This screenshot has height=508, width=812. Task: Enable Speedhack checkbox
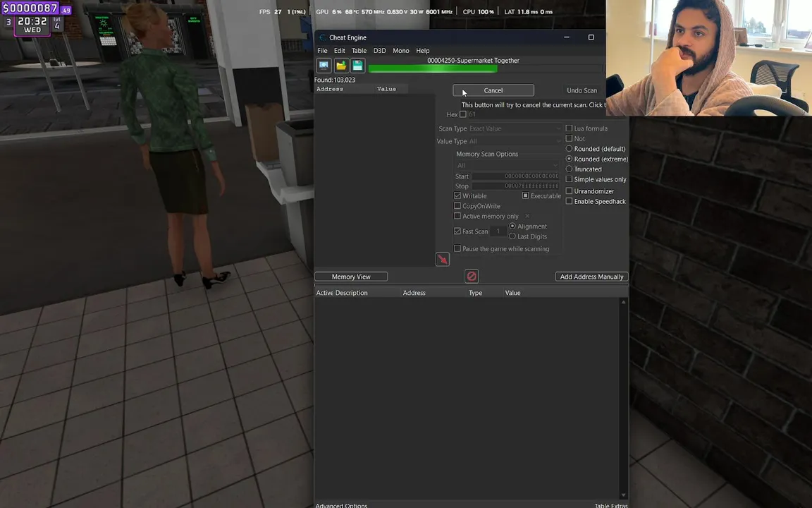pos(569,201)
